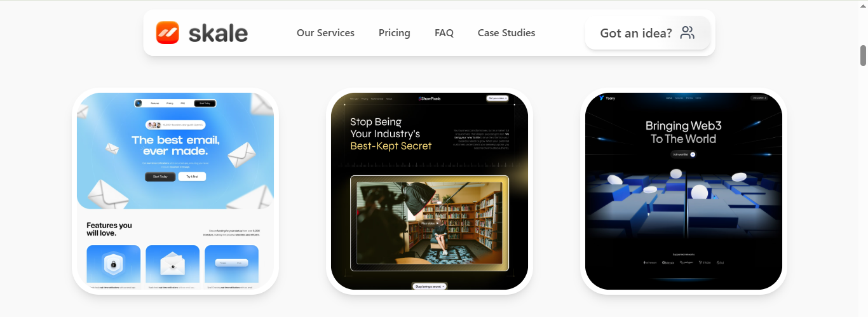The image size is (868, 317).
Task: Open the FAQ nav link
Action: coord(444,33)
